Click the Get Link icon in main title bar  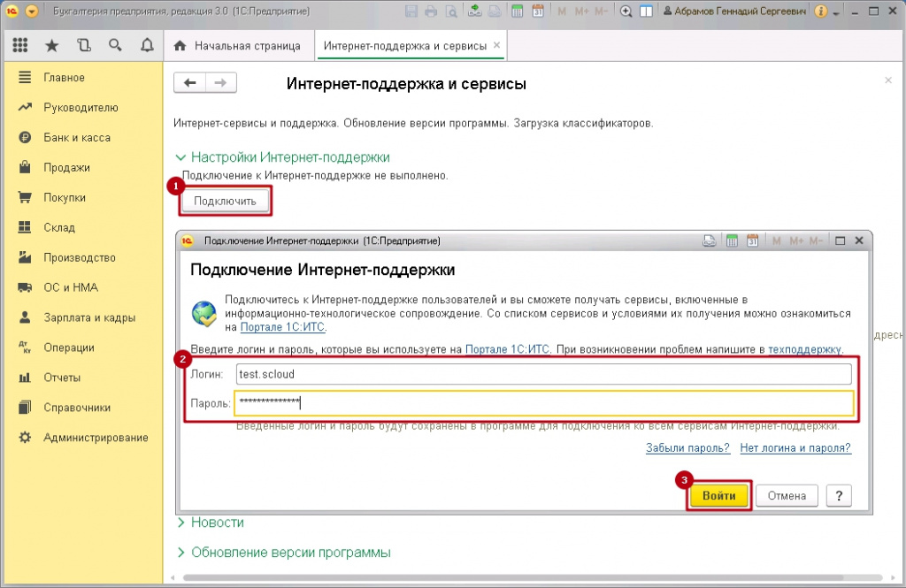[x=474, y=11]
